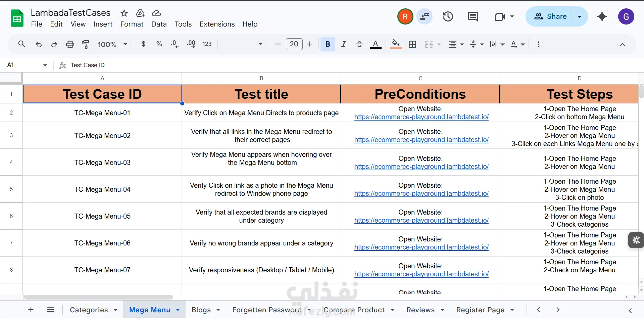This screenshot has height=318, width=644.
Task: Add a new sheet with plus
Action: [x=31, y=310]
